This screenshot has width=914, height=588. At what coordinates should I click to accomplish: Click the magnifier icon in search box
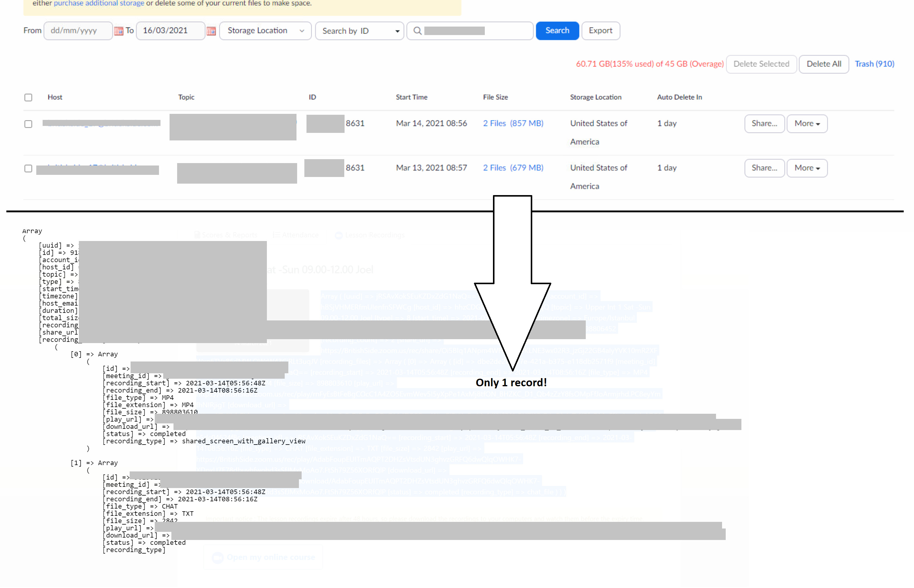[418, 31]
